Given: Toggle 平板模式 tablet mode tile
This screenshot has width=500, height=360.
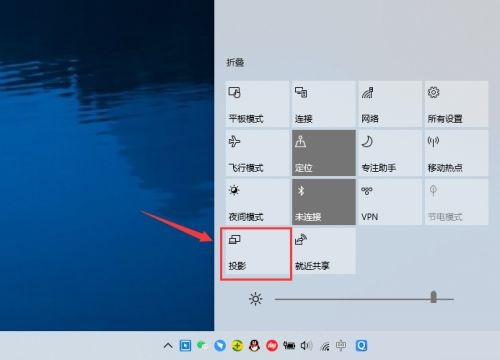Looking at the screenshot, I should point(257,104).
